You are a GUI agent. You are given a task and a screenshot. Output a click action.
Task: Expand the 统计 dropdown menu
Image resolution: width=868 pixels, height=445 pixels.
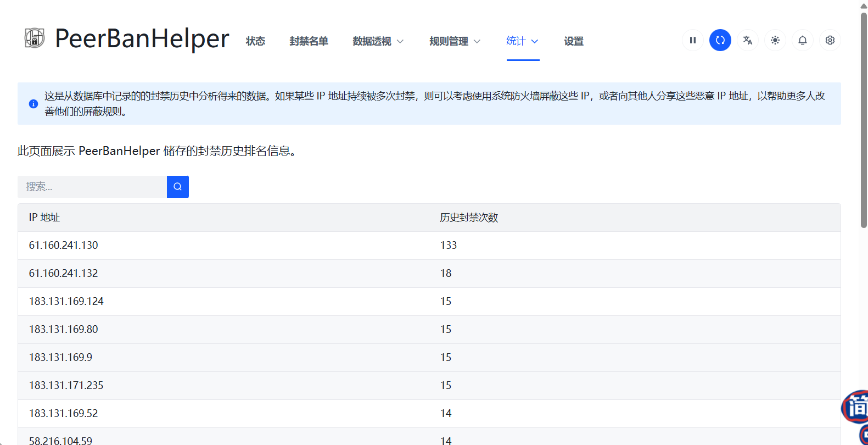coord(522,41)
